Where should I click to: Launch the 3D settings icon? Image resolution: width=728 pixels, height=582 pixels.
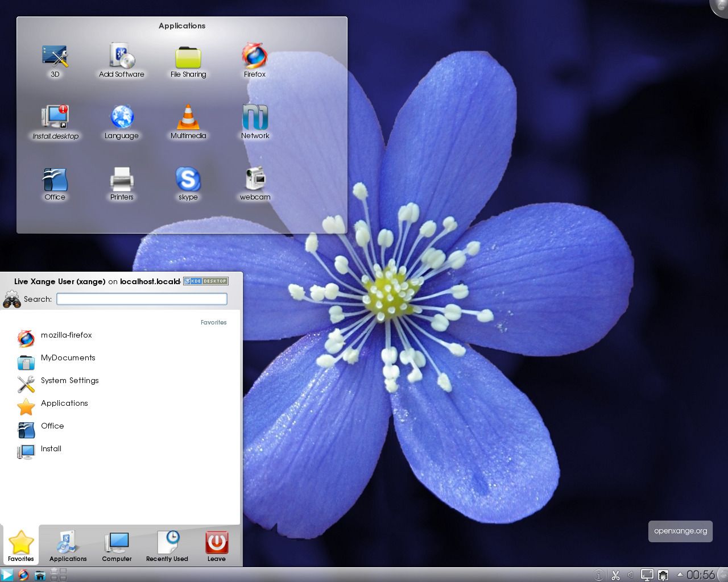coord(55,57)
